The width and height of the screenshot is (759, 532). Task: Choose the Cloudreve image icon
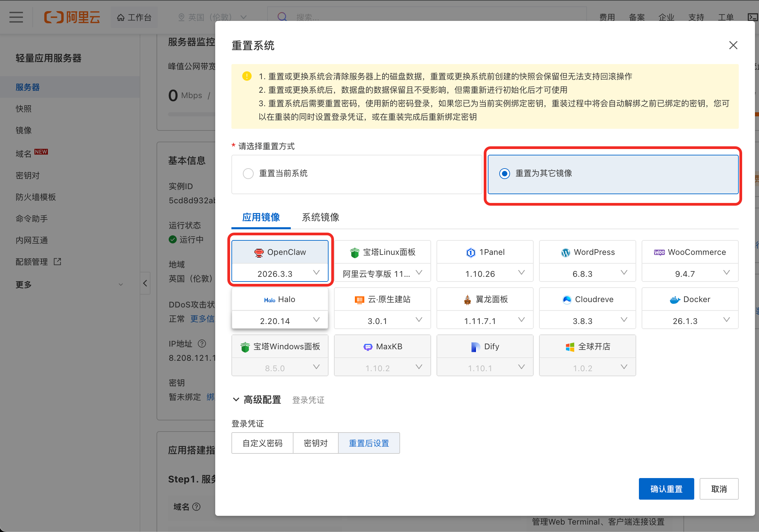coord(567,300)
